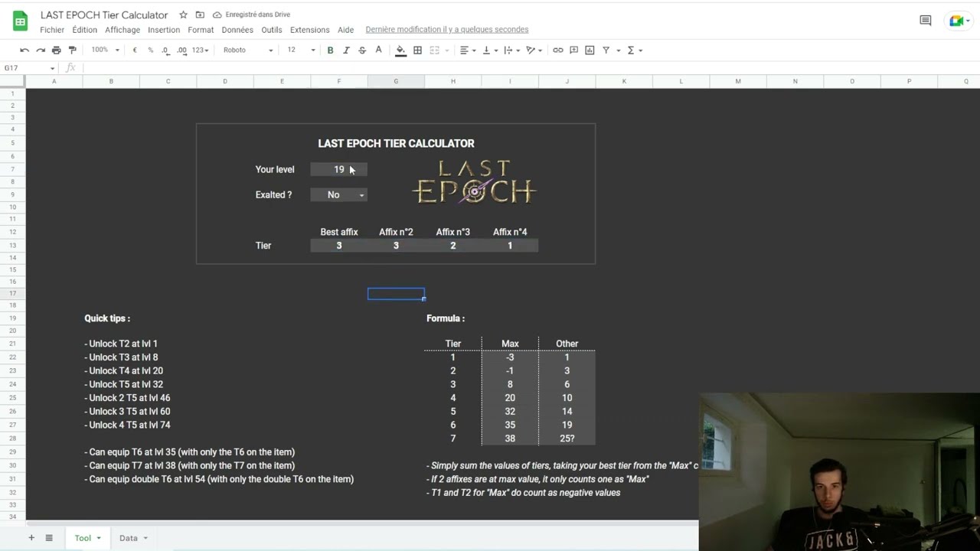This screenshot has height=551, width=980.
Task: Toggle strikethrough formatting
Action: click(362, 50)
